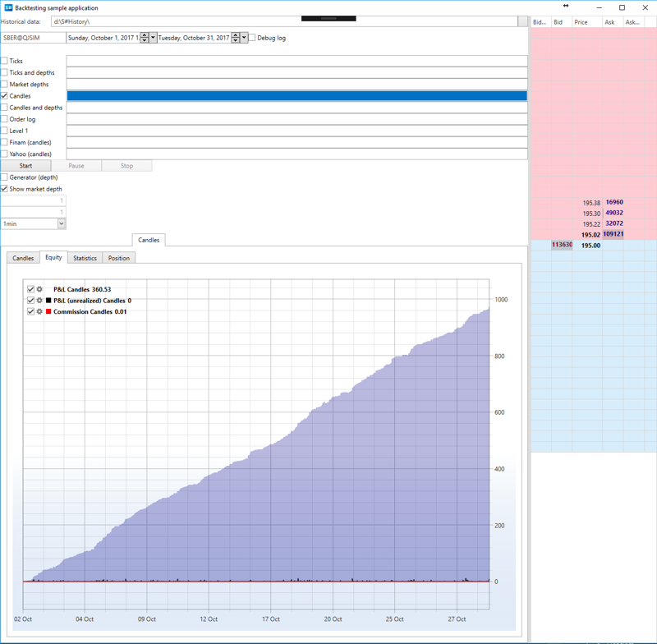Screen dimensions: 657x644
Task: Click the SBER@QJSIM security field
Action: pyautogui.click(x=33, y=38)
